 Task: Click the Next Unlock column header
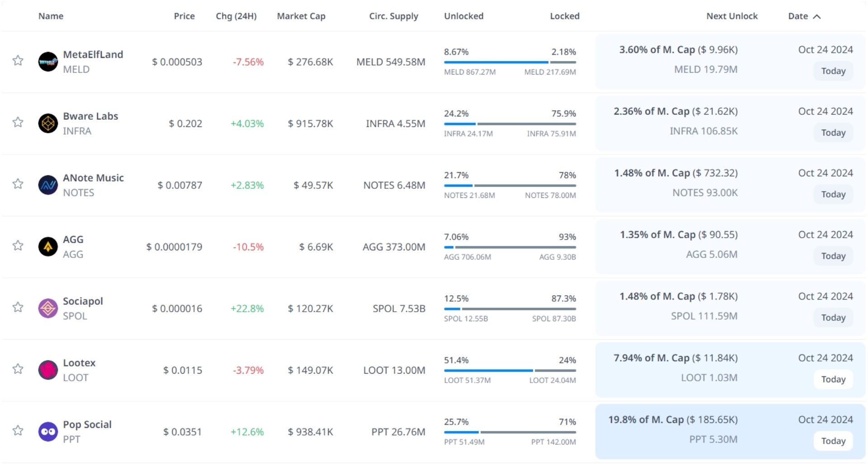click(731, 16)
